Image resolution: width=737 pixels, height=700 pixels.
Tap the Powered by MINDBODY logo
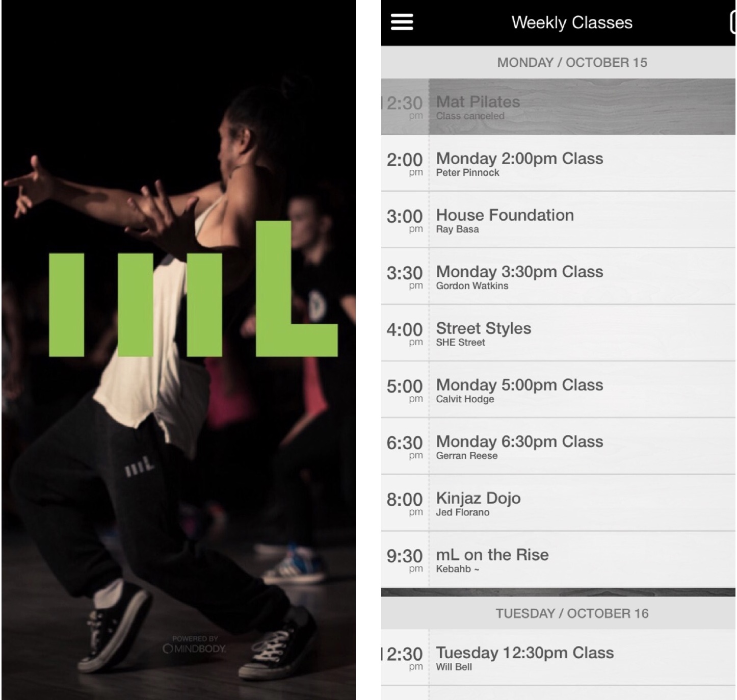(195, 645)
